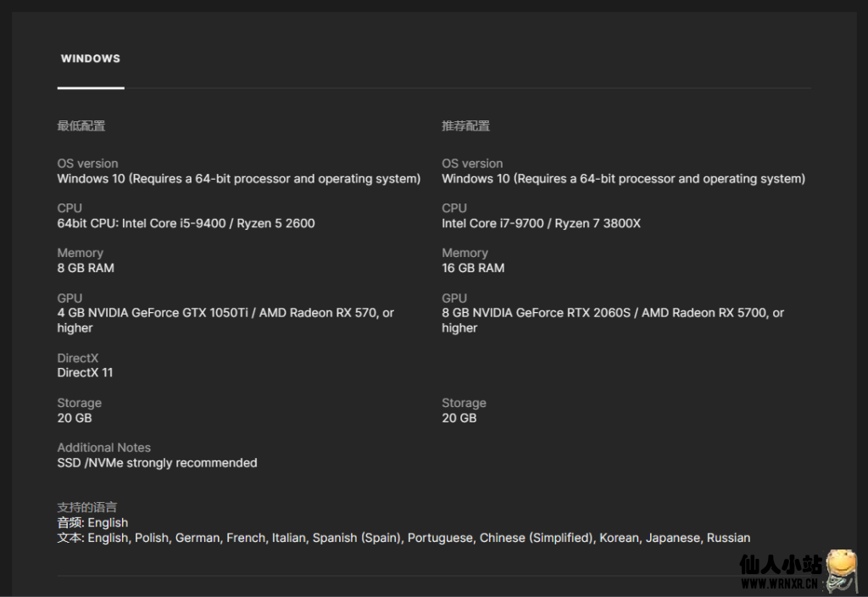Viewport: 868px width, 597px height.
Task: Select the WINDOWS tab
Action: 91,59
